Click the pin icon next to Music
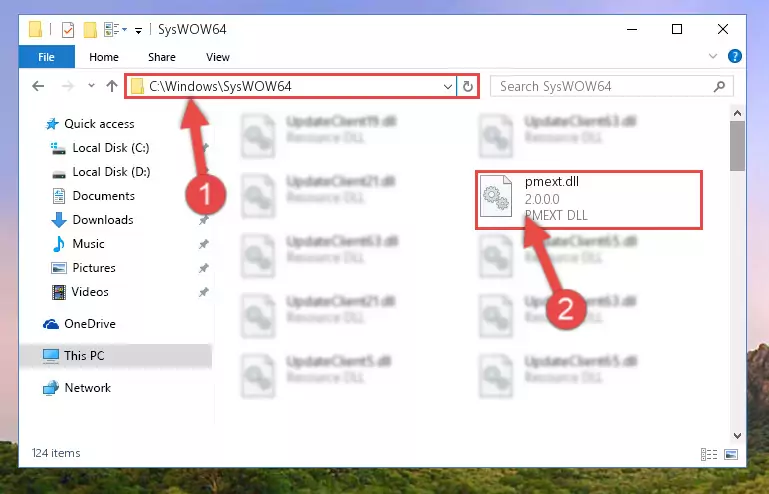The image size is (769, 494). pyautogui.click(x=203, y=244)
